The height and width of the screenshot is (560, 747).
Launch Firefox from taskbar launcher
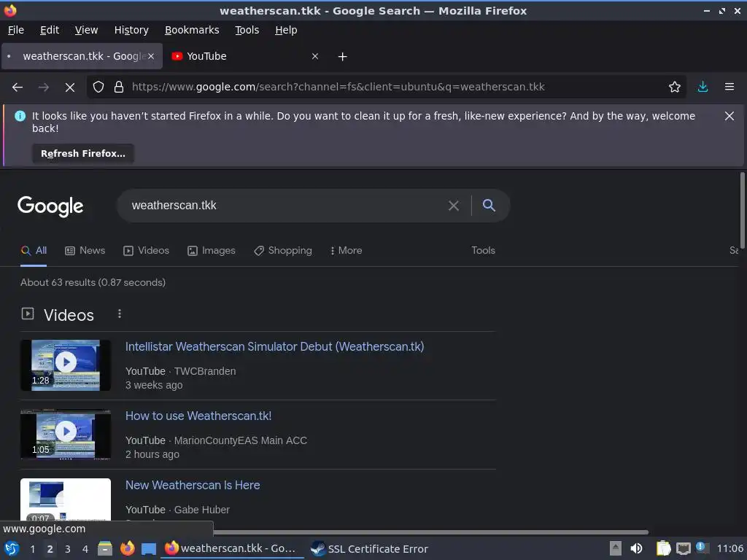[x=127, y=548]
